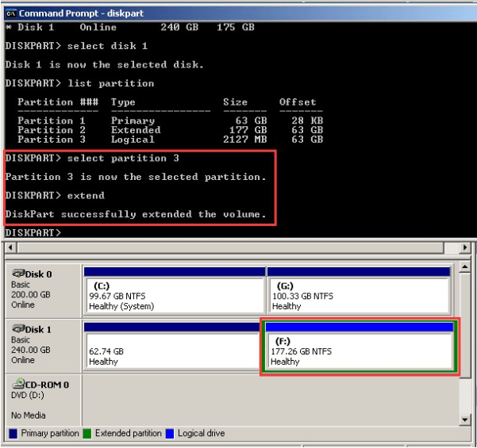Click the 'Healthy (System)' status text
This screenshot has height=448, width=477.
tap(121, 306)
